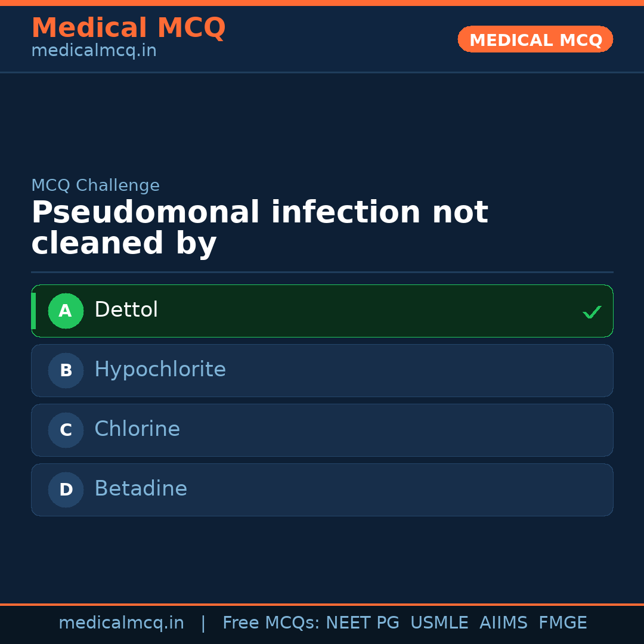Click the green highlight bar beside Dettol
The height and width of the screenshot is (644, 644).
[34, 311]
